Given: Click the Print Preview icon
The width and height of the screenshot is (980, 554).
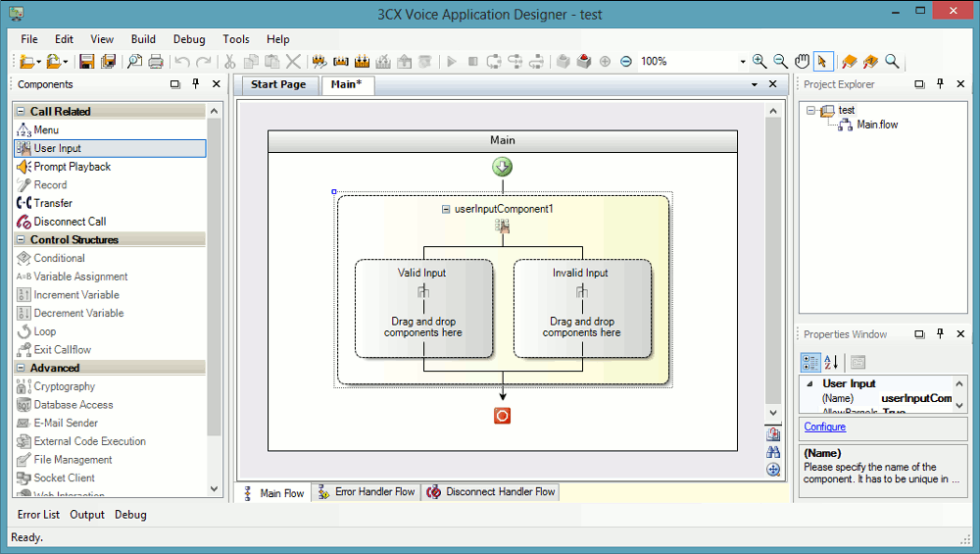Looking at the screenshot, I should tap(135, 62).
